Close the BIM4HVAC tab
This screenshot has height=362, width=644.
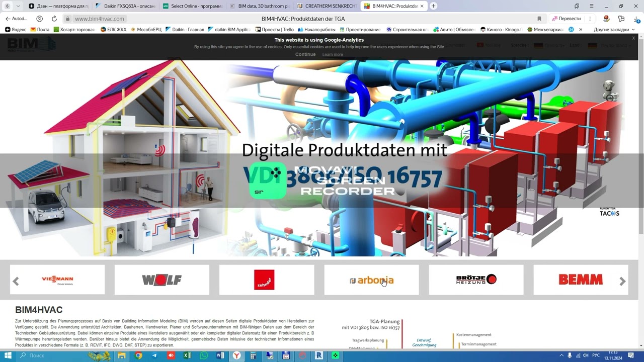[422, 6]
